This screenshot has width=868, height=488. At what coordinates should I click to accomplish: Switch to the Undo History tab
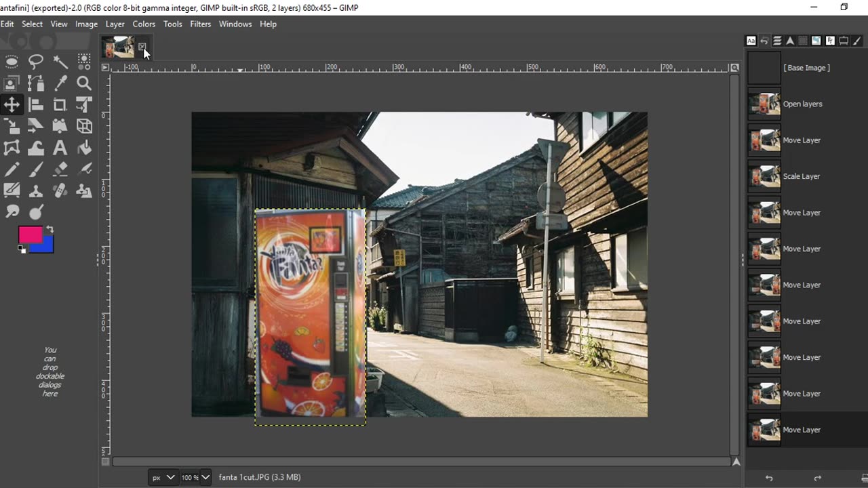coord(764,41)
